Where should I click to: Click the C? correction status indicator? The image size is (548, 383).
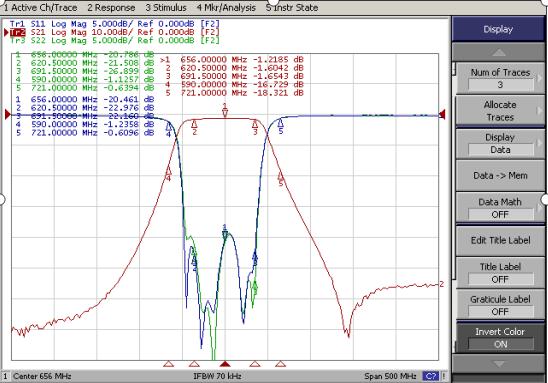pyautogui.click(x=430, y=376)
